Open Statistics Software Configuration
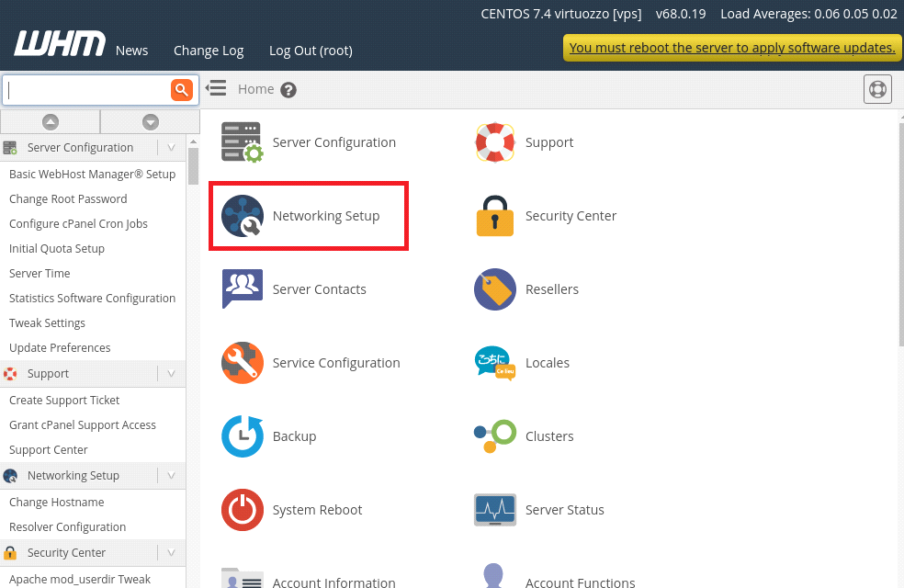The image size is (904, 588). (x=92, y=298)
